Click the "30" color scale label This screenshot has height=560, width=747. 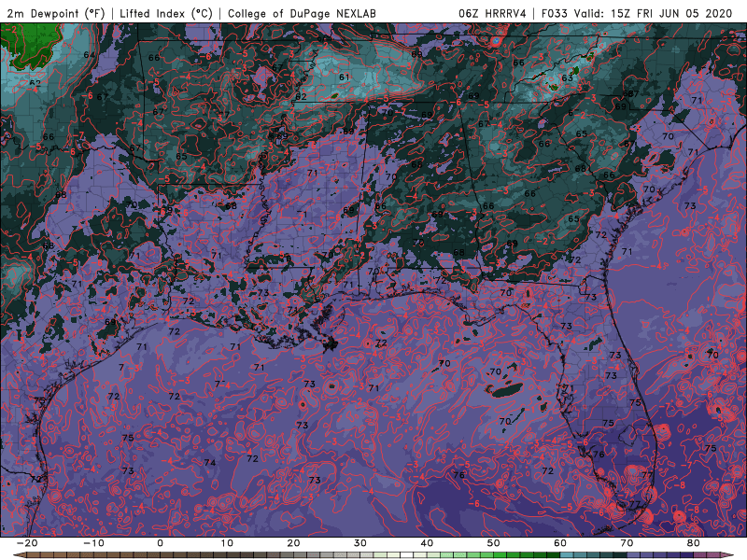point(360,543)
